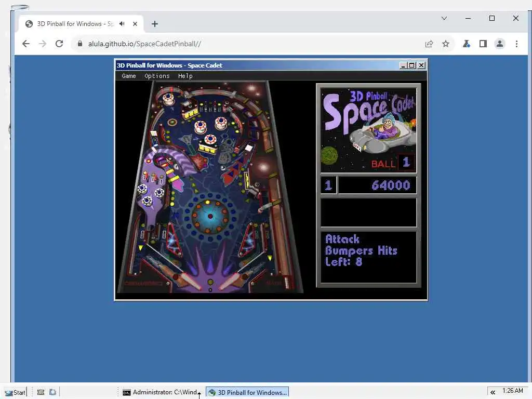Open the first quick launch icon

coord(41,392)
